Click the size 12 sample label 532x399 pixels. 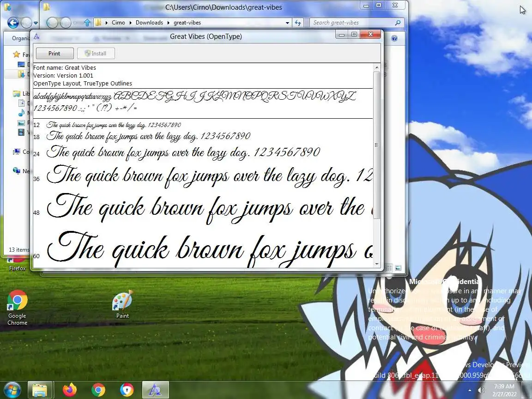pos(36,125)
